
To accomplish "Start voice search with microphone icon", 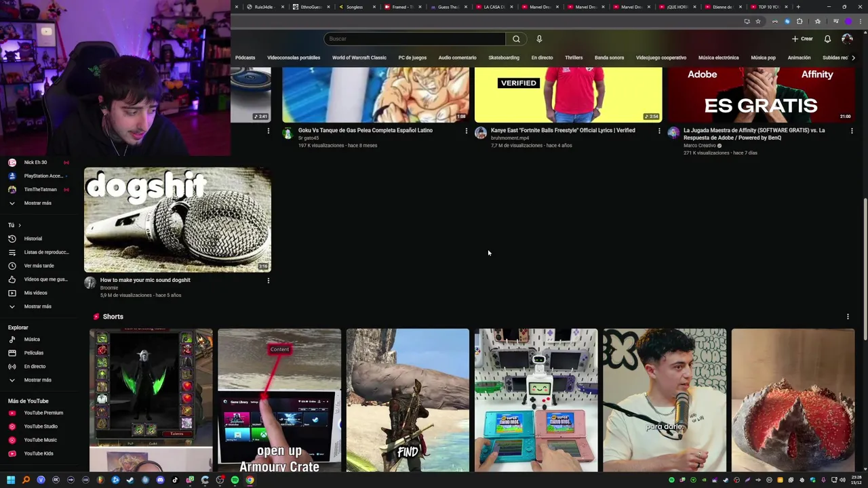I will click(x=539, y=39).
